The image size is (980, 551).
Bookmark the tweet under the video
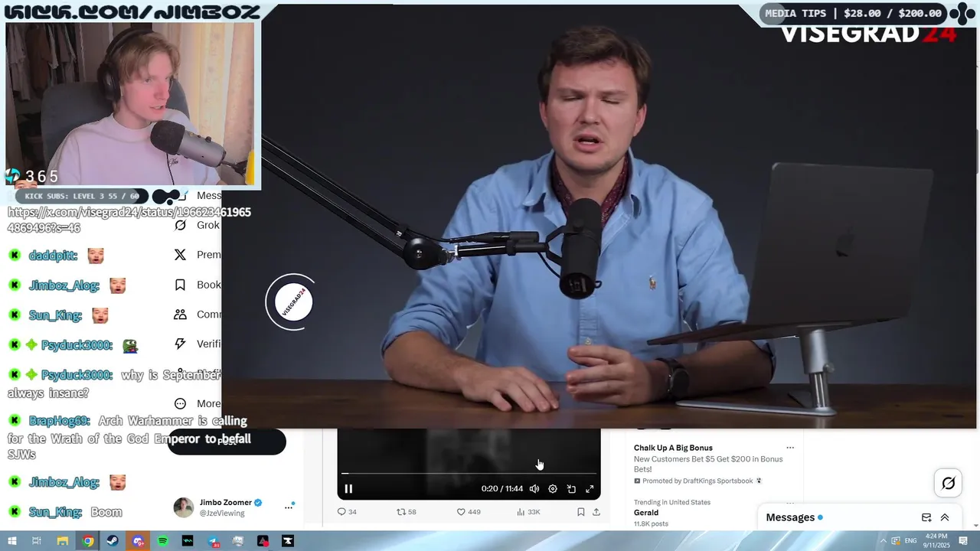[x=581, y=512]
